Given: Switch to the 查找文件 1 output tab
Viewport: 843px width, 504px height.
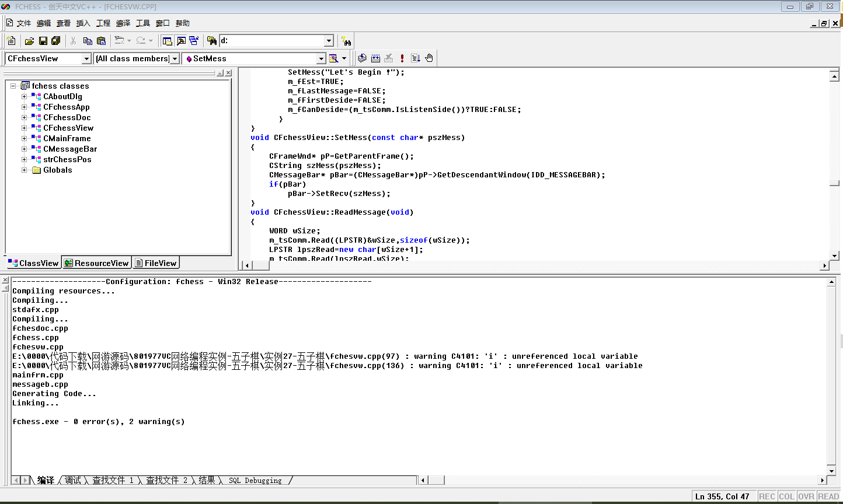Looking at the screenshot, I should click(113, 480).
